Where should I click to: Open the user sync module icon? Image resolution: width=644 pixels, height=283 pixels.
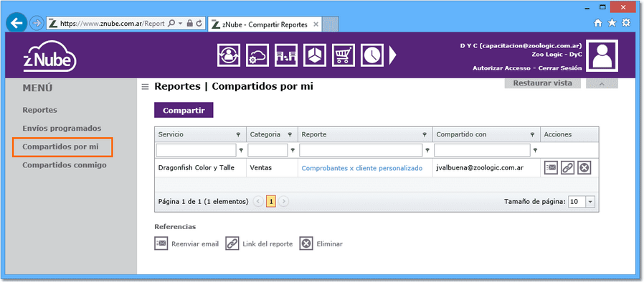(x=228, y=55)
